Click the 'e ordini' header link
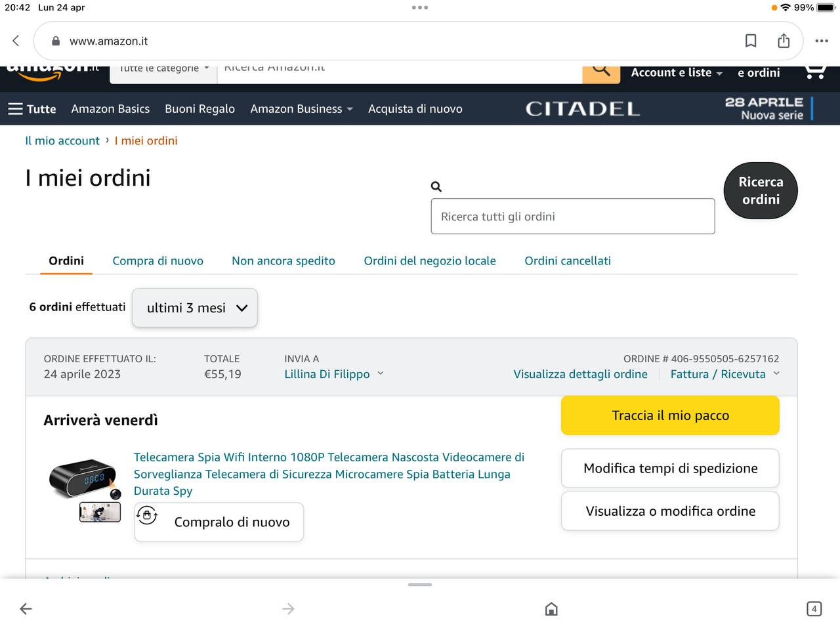This screenshot has height=630, width=840. pyautogui.click(x=759, y=73)
